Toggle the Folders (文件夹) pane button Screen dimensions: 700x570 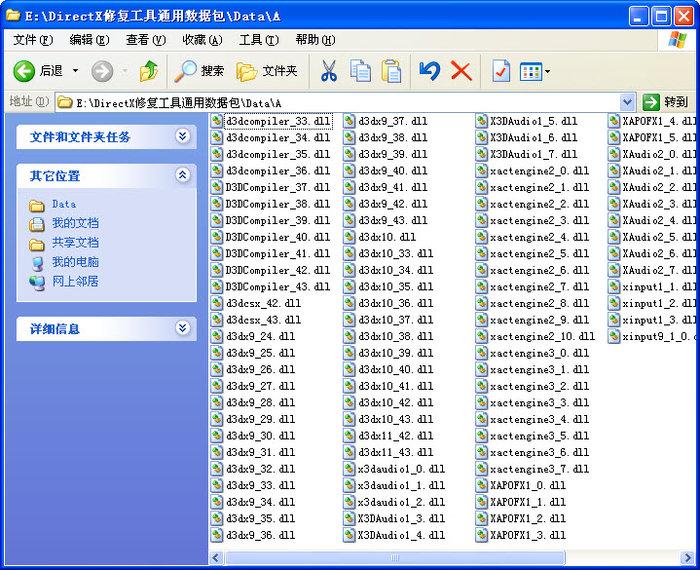click(267, 71)
